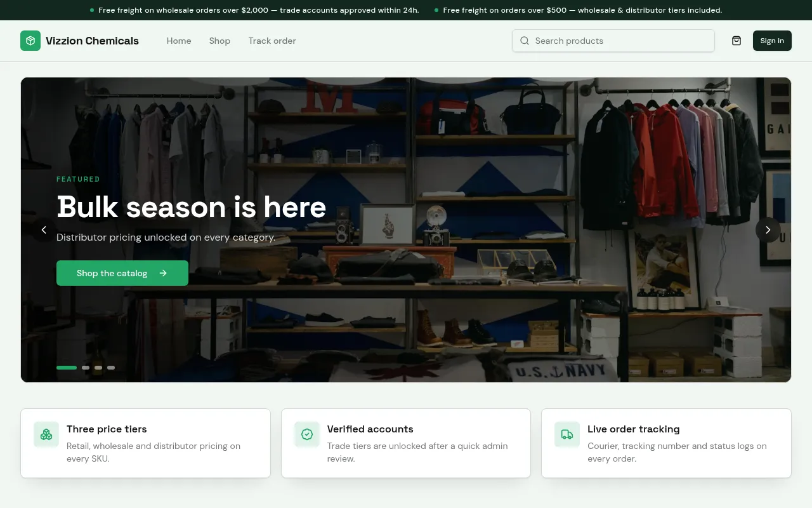Click the Vizzion Chemicals brand name
The height and width of the screenshot is (508, 812).
tap(92, 41)
